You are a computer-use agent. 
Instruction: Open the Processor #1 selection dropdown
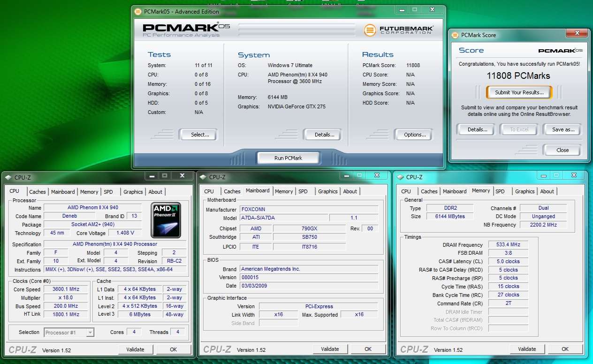[x=69, y=333]
